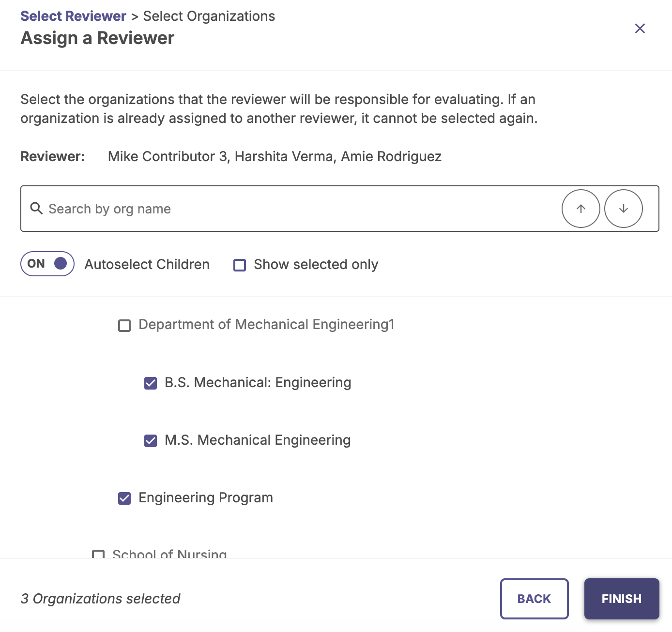Select the B.S. Mechanical: Engineering label
This screenshot has height=632, width=672.
click(258, 382)
